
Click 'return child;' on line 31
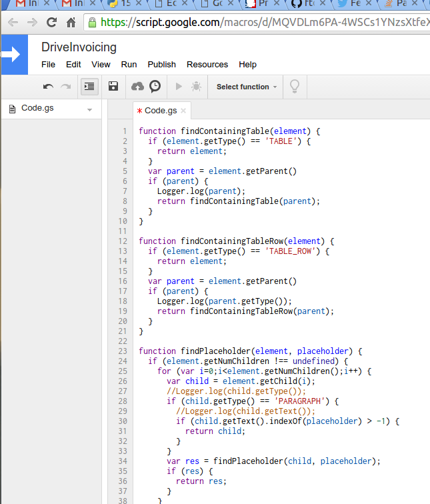tap(215, 431)
